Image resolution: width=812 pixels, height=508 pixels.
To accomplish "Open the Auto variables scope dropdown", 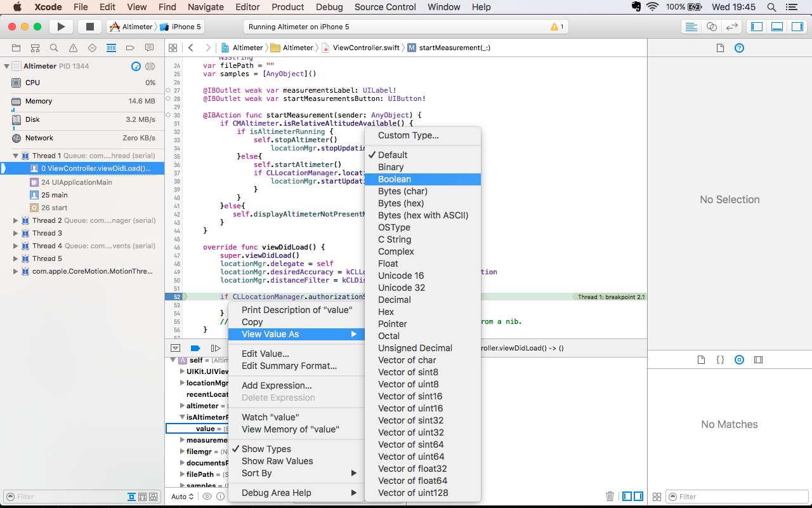I will point(183,497).
